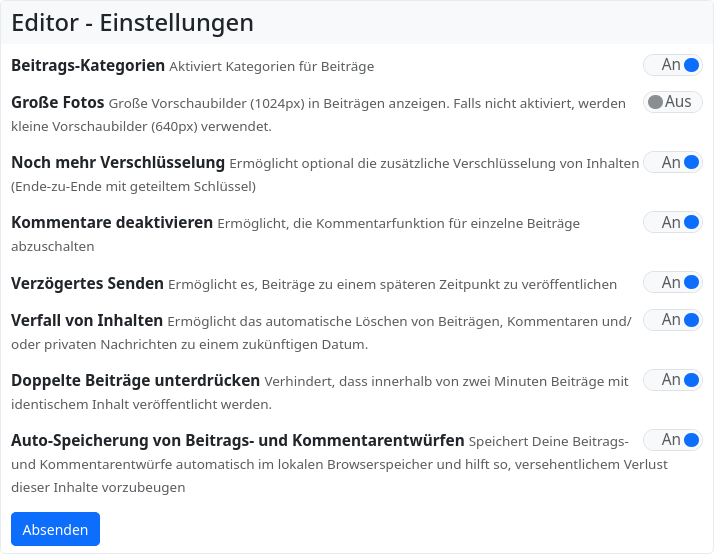This screenshot has width=714, height=554.
Task: Select the Verfall von Inhalten label
Action: (x=87, y=321)
